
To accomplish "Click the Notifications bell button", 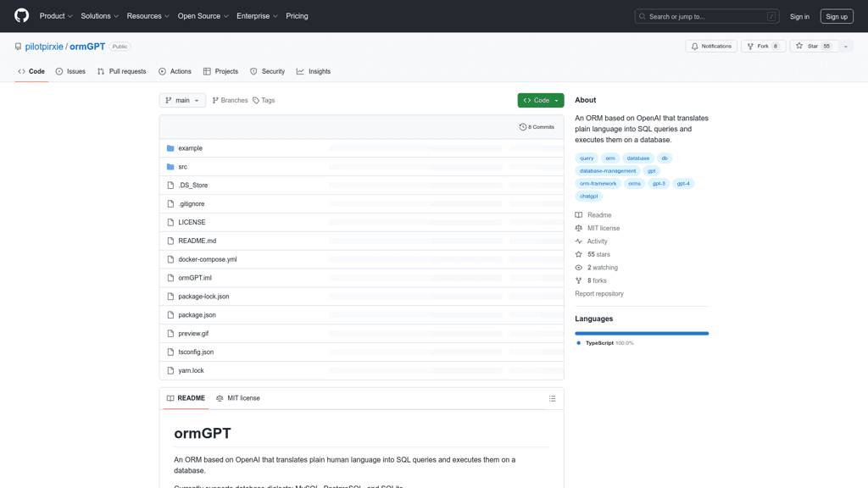I will pyautogui.click(x=711, y=47).
